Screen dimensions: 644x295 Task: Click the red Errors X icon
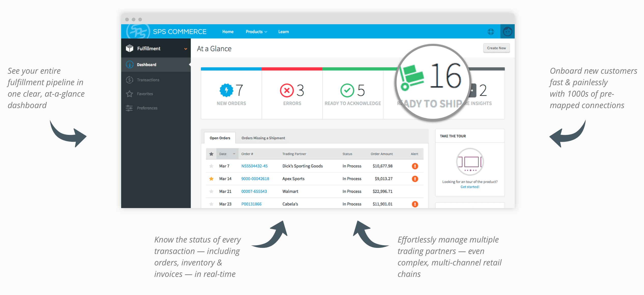coord(287,90)
